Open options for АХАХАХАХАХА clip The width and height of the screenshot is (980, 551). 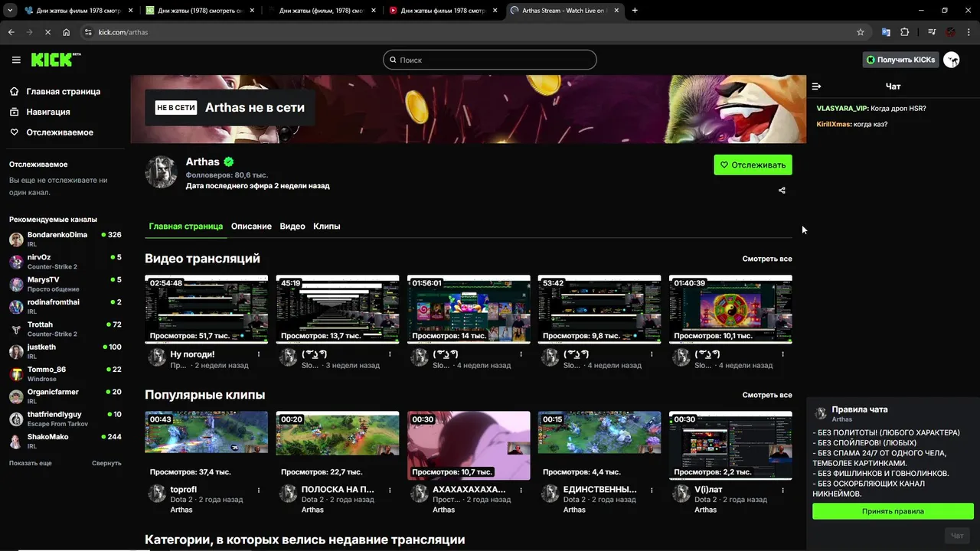coord(521,490)
